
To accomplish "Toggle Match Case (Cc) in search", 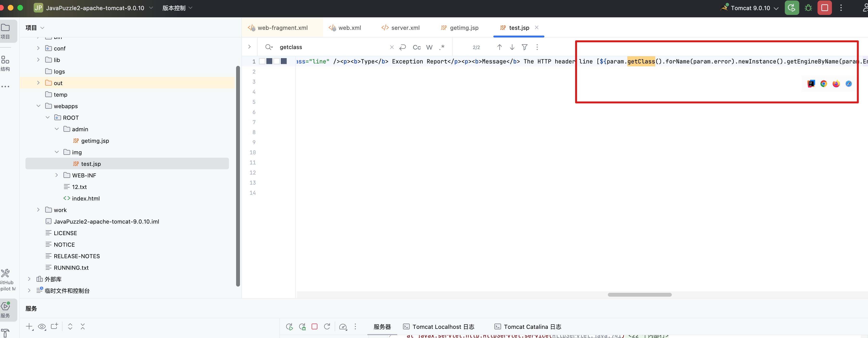I will 416,47.
